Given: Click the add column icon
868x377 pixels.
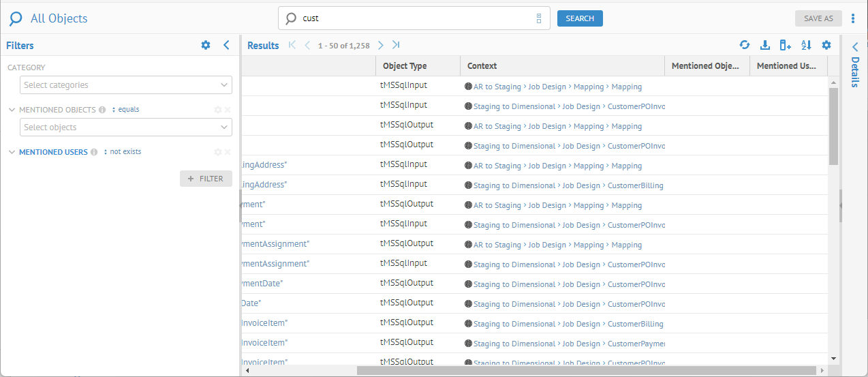Looking at the screenshot, I should pyautogui.click(x=786, y=45).
